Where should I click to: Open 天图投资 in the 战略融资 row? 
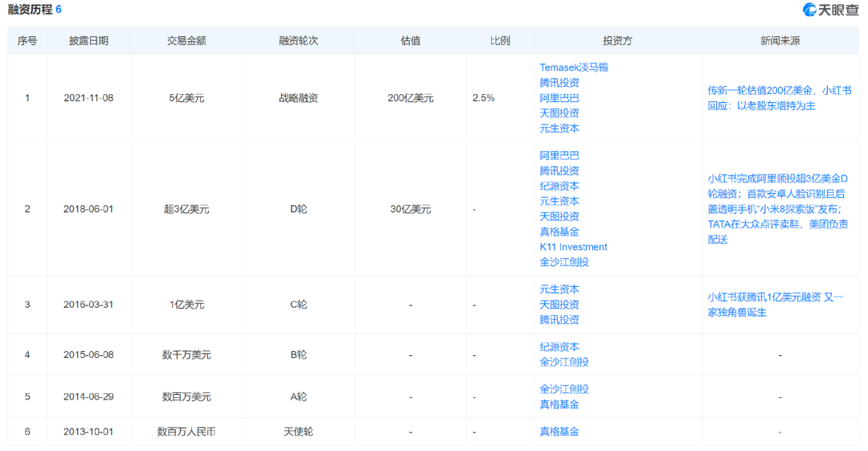tap(559, 113)
